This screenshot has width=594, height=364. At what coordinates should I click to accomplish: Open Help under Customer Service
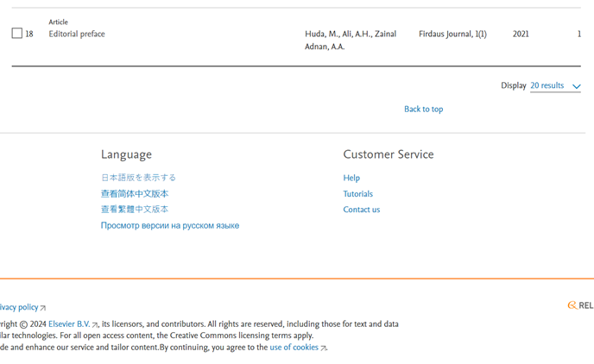[351, 179]
